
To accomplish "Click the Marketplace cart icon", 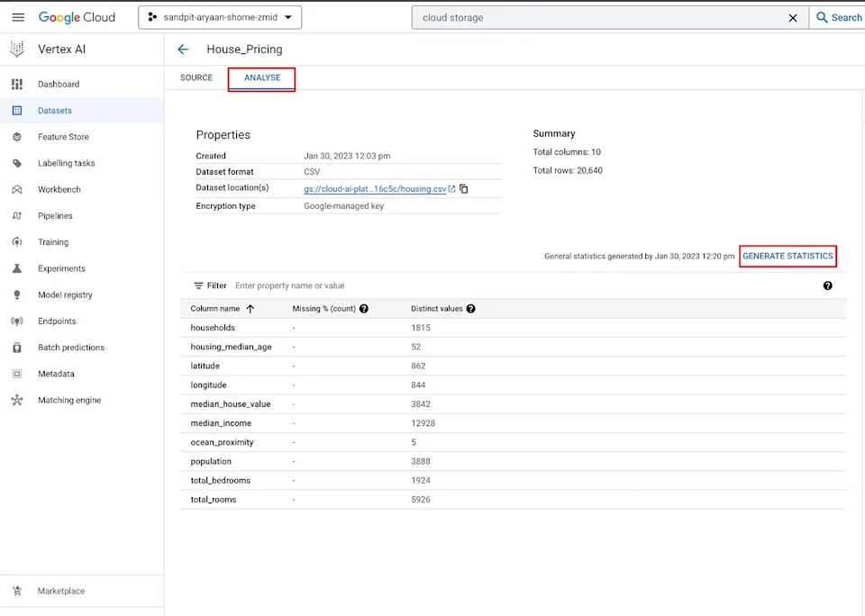I will coord(17,591).
